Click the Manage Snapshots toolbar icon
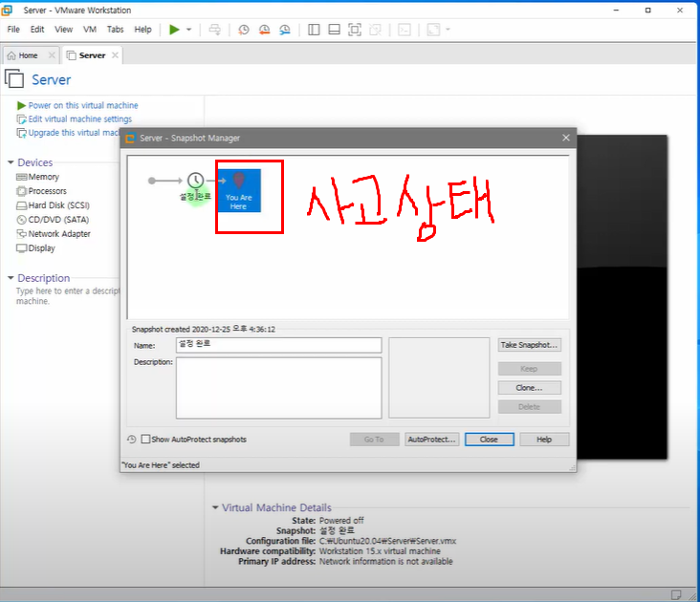The image size is (700, 602). coord(284,30)
